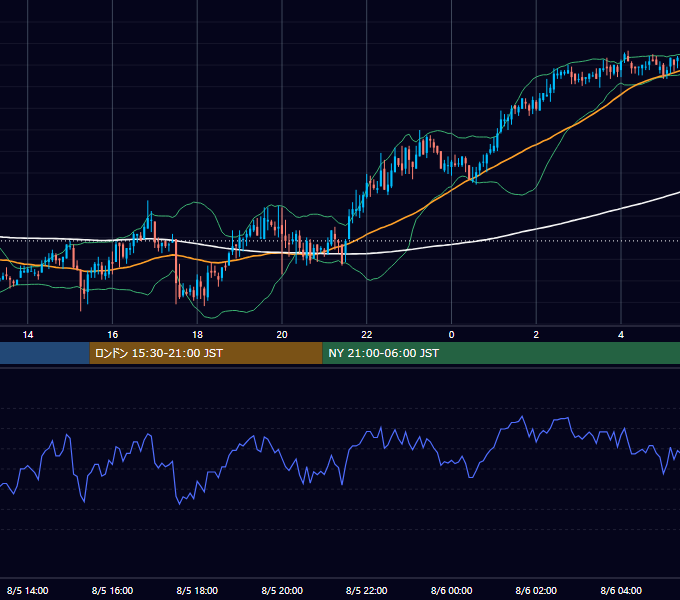Click the blue session bar before London
This screenshot has height=600, width=680.
click(45, 353)
